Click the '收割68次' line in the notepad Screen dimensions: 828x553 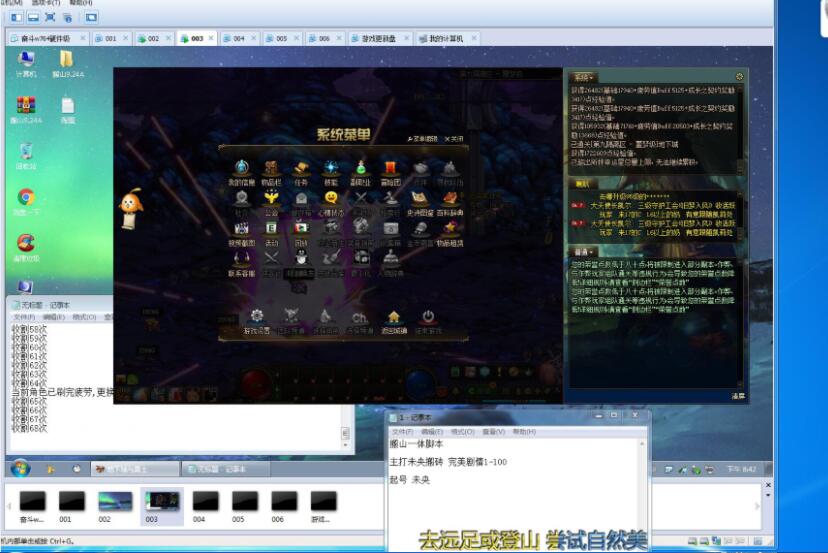[x=30, y=428]
